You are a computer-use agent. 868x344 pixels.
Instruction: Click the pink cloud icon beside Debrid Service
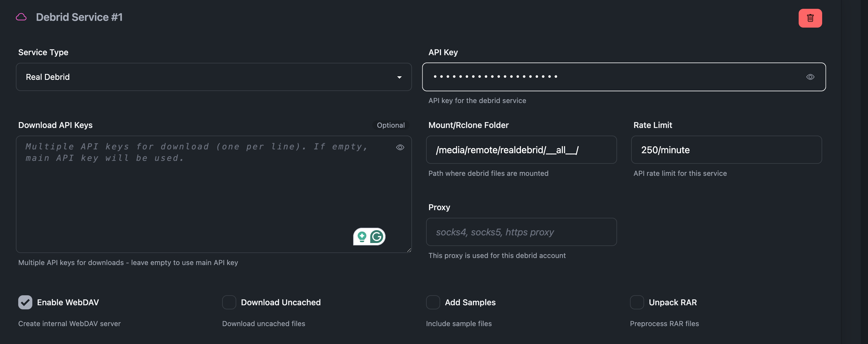coord(21,17)
